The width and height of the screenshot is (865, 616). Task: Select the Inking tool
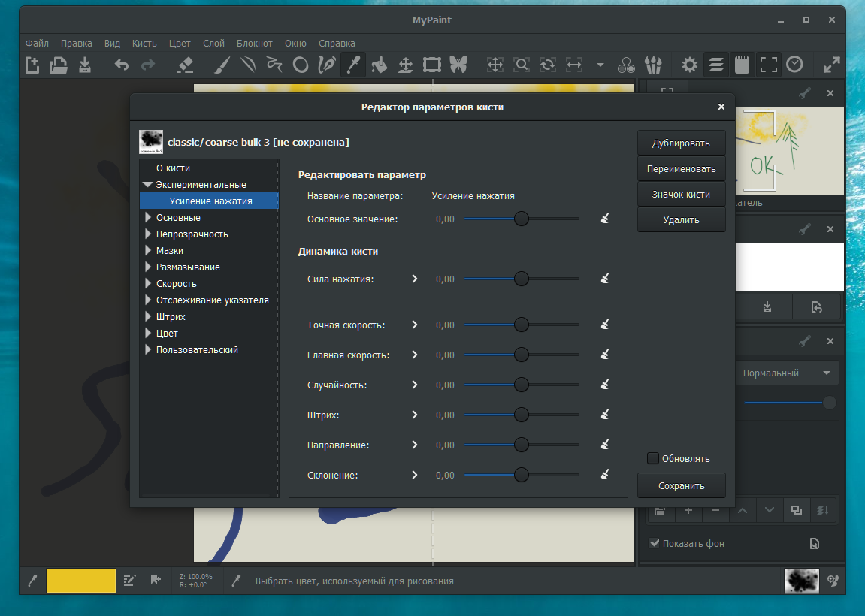coord(327,65)
